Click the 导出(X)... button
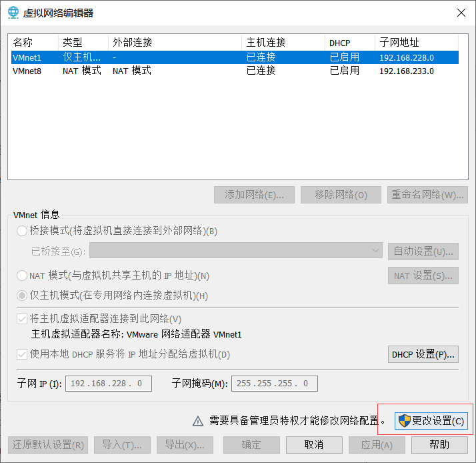The image size is (476, 463). pyautogui.click(x=185, y=445)
